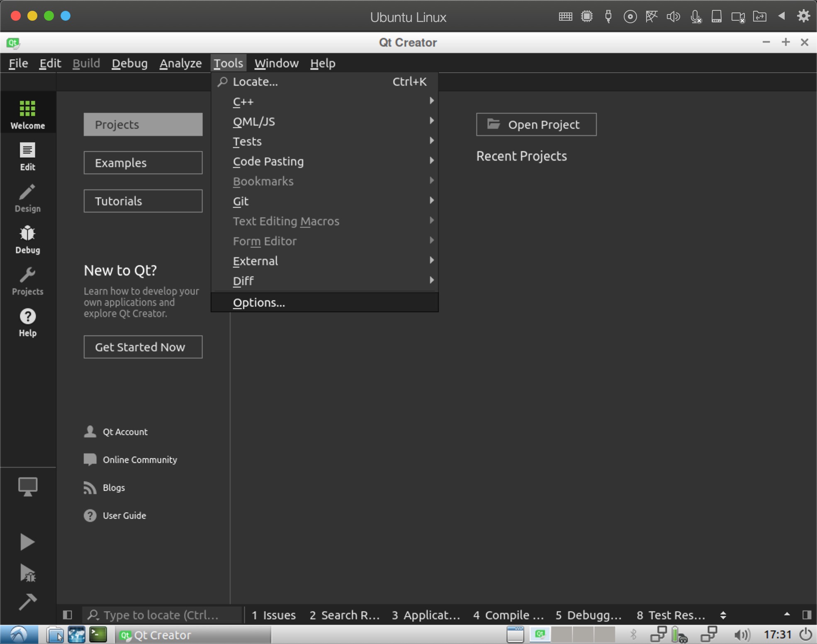Viewport: 817px width, 644px height.
Task: Click the Projects button on Welcome page
Action: [x=143, y=124]
